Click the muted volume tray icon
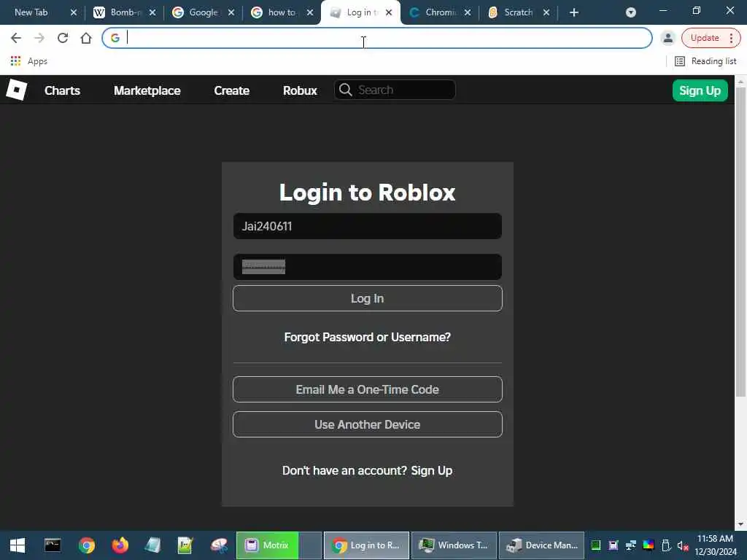Viewport: 747px width, 560px height. pyautogui.click(x=683, y=545)
